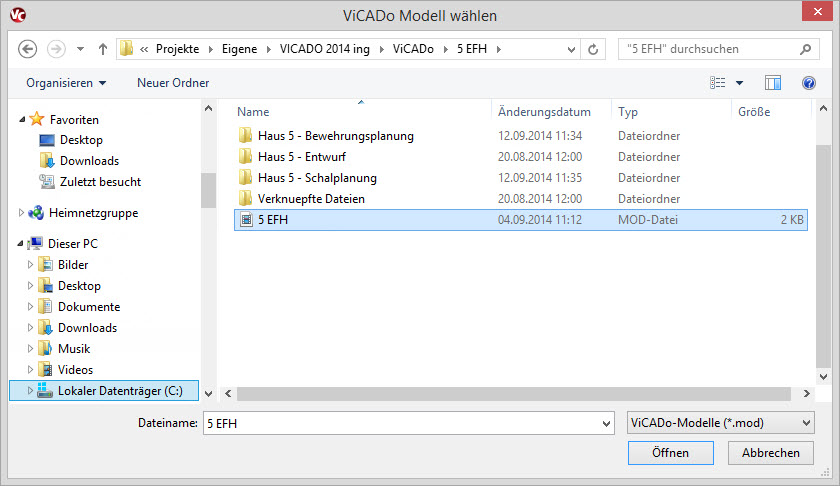
Task: Open help with the question mark icon
Action: tap(808, 83)
